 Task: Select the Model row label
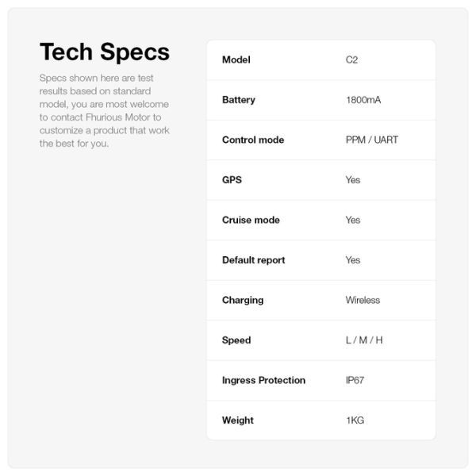coord(236,60)
